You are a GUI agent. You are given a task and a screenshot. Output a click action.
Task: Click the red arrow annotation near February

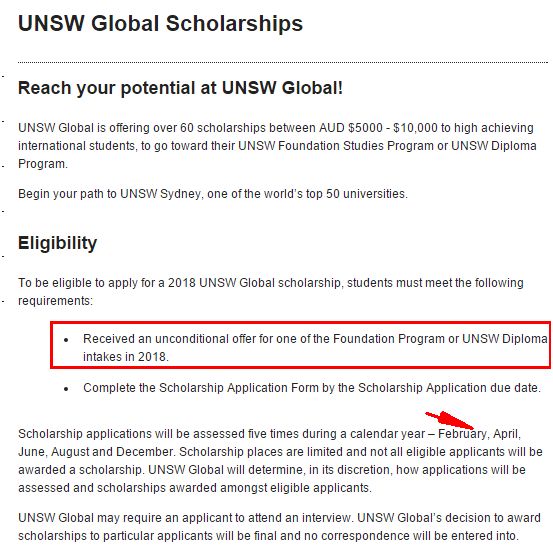[x=449, y=420]
